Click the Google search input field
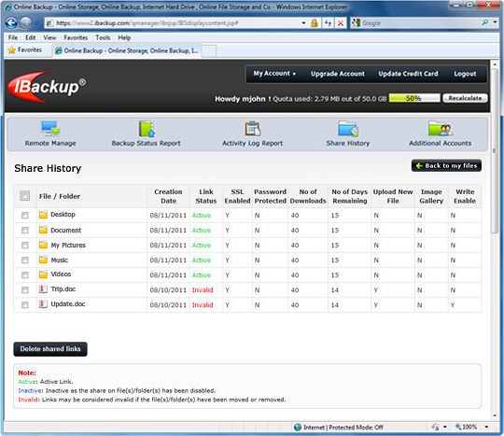The image size is (504, 436). pyautogui.click(x=420, y=22)
